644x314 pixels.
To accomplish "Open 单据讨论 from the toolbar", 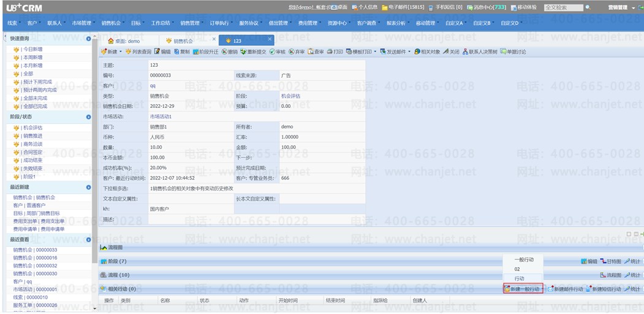I will coord(513,52).
